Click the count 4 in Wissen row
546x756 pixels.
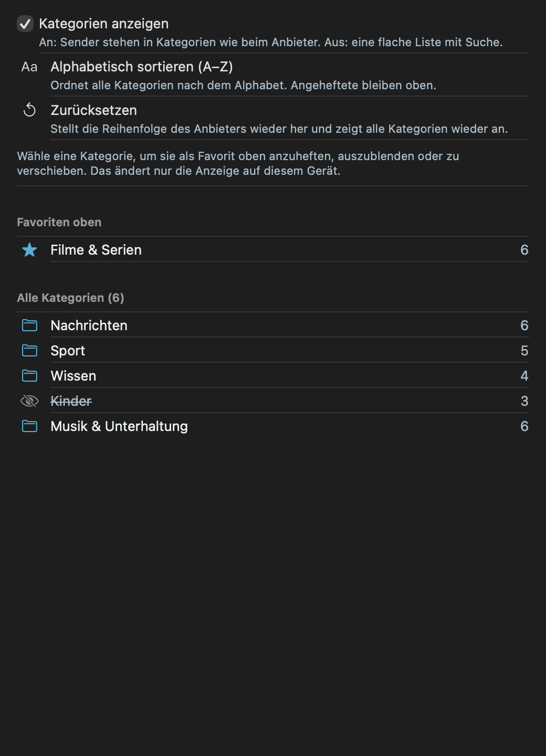pyautogui.click(x=524, y=376)
